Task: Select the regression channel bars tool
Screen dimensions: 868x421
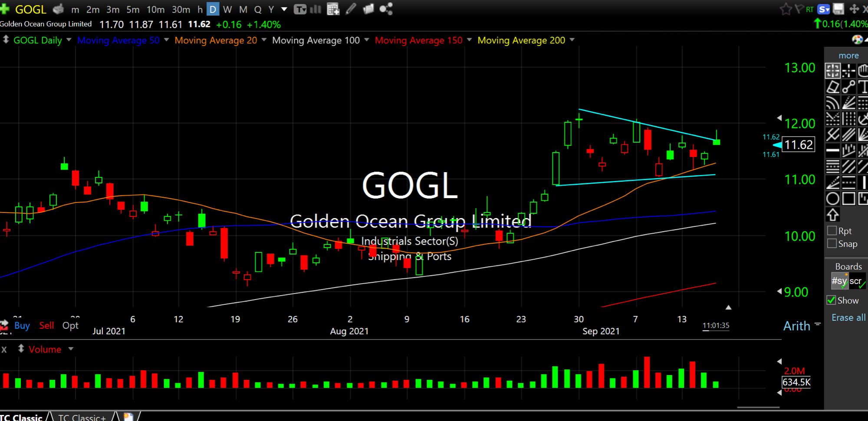Action: (x=848, y=151)
